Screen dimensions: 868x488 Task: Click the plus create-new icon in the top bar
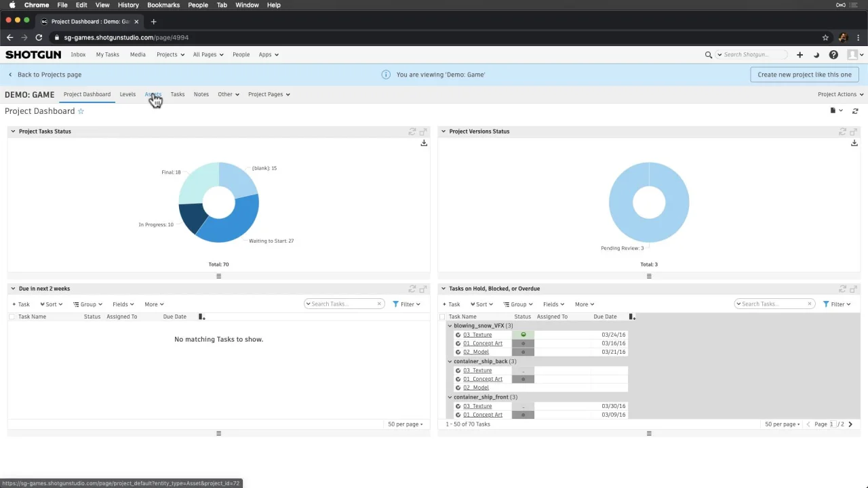800,55
